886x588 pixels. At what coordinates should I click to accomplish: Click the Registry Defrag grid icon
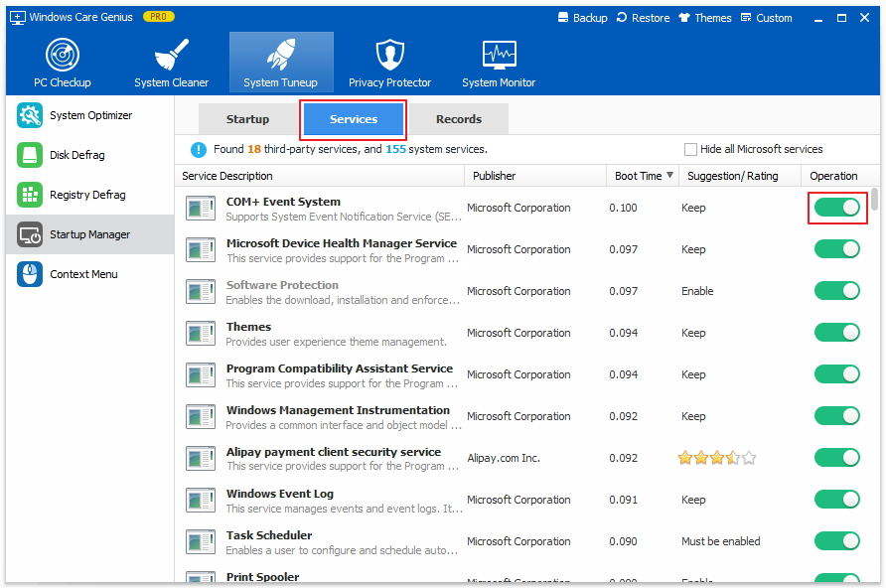click(x=30, y=195)
